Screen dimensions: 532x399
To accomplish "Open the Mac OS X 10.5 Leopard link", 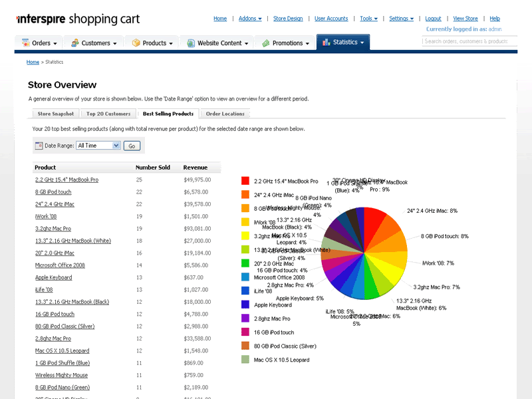I will tap(62, 351).
